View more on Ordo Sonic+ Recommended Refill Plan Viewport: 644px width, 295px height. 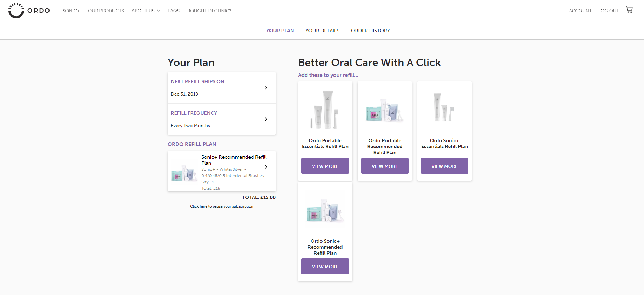tap(325, 267)
